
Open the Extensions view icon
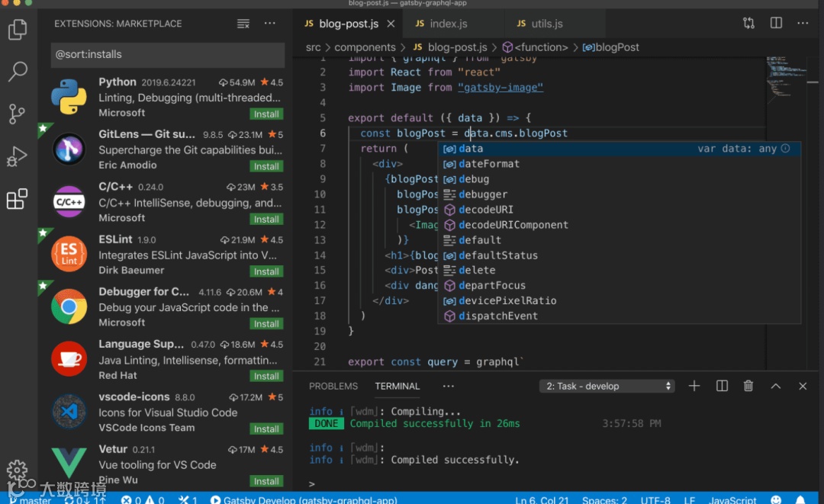[x=18, y=199]
